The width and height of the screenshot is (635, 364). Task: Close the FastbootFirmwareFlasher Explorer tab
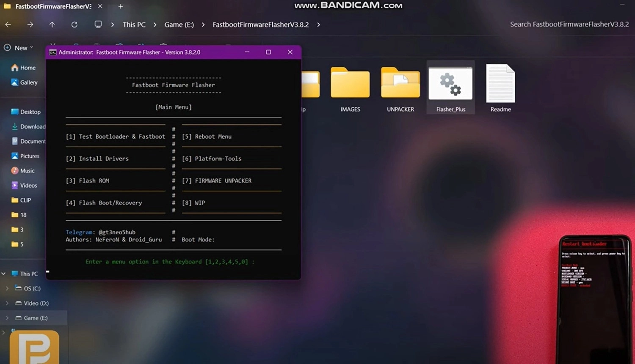point(100,6)
